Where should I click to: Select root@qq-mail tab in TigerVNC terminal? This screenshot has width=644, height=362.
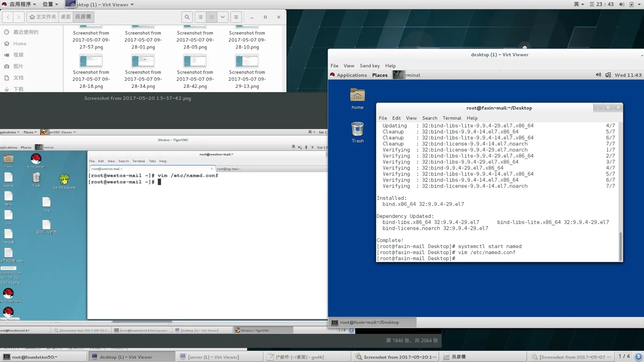point(229,169)
